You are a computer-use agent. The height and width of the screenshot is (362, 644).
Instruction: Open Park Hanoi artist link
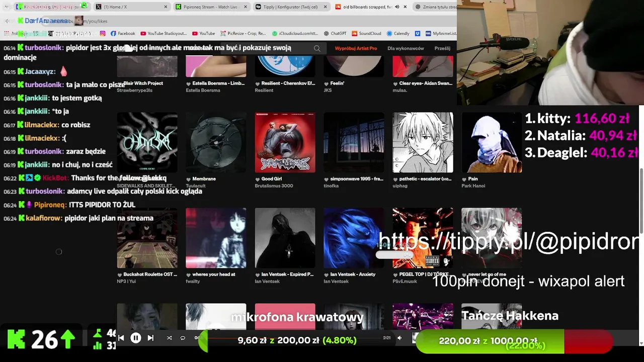[x=473, y=186]
